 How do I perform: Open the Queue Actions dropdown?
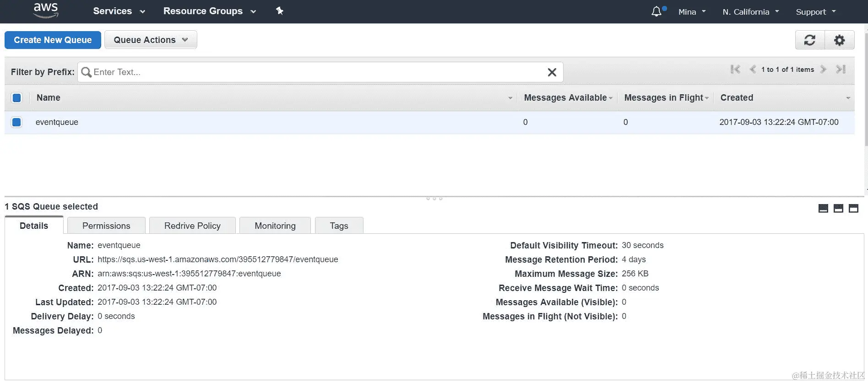tap(151, 40)
